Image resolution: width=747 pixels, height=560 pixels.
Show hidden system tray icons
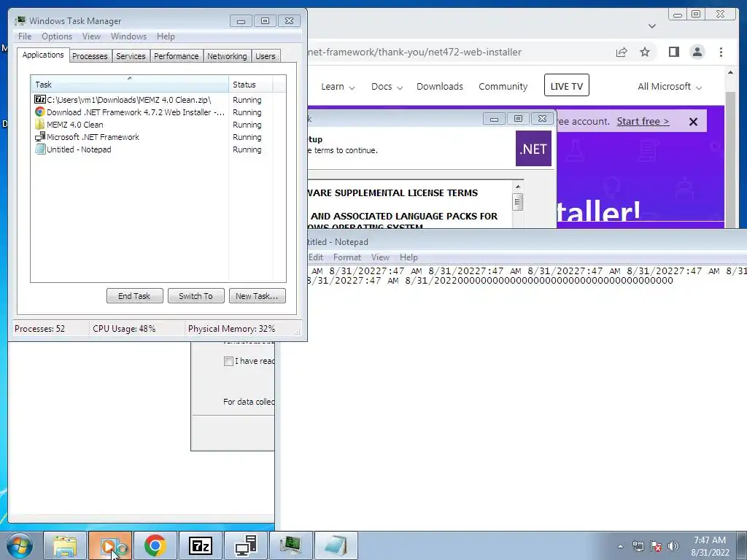coord(620,546)
